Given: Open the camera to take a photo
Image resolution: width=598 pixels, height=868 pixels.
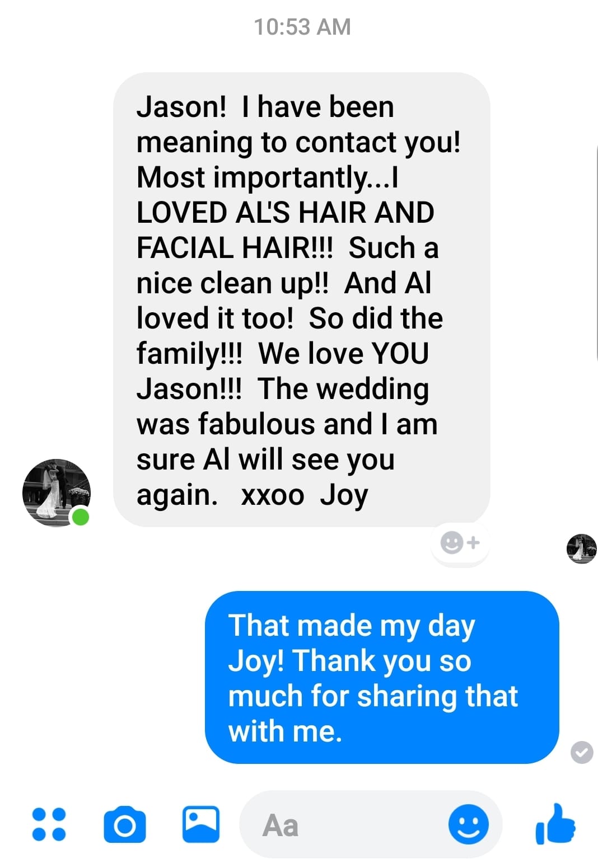Looking at the screenshot, I should click(124, 825).
